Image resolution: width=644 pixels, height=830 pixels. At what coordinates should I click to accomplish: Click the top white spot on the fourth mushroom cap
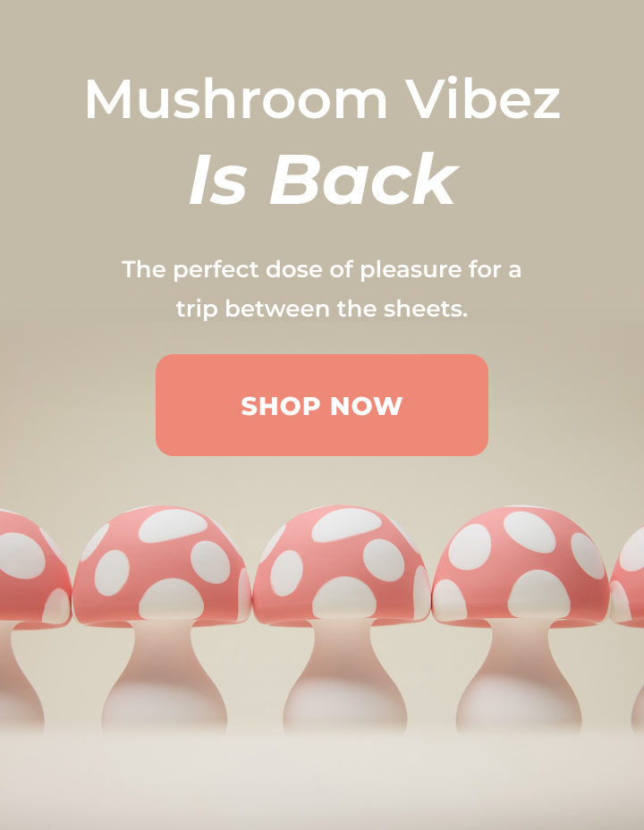pyautogui.click(x=530, y=532)
